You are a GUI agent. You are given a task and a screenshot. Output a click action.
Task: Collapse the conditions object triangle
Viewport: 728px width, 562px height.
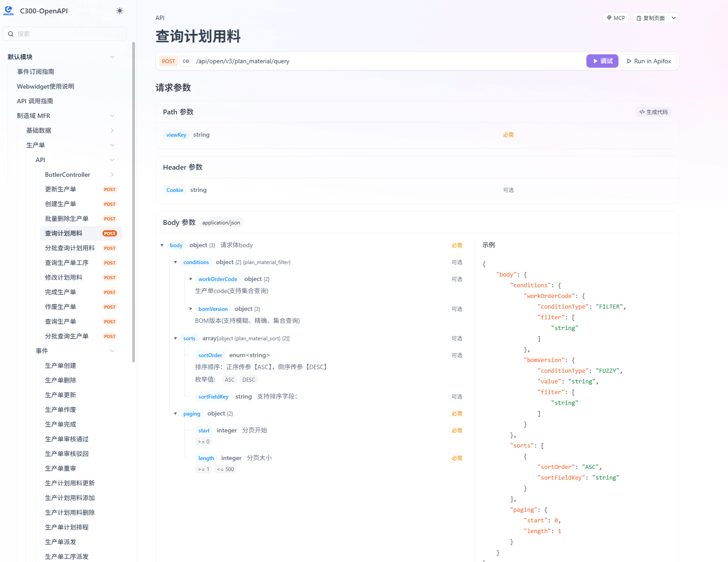[175, 262]
